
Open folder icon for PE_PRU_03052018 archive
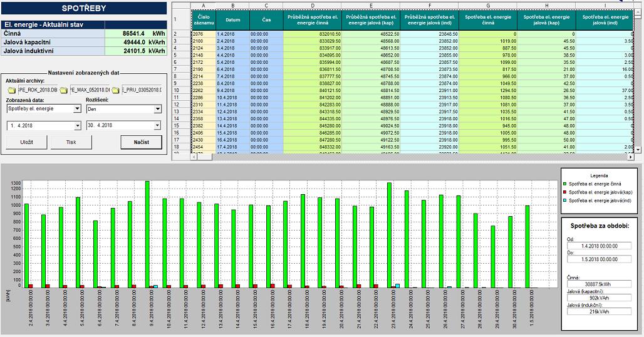tap(116, 90)
